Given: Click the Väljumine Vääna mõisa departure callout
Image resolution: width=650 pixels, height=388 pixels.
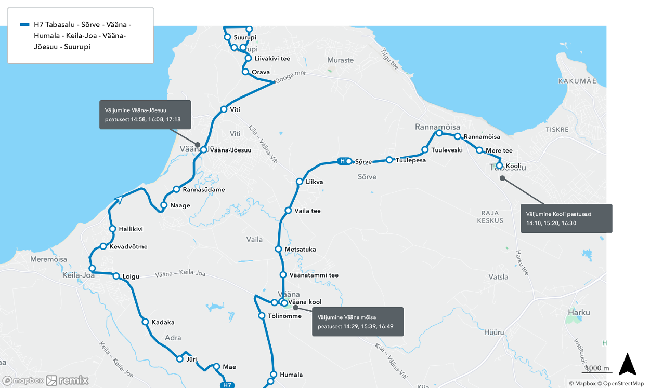Looking at the screenshot, I should [x=358, y=322].
